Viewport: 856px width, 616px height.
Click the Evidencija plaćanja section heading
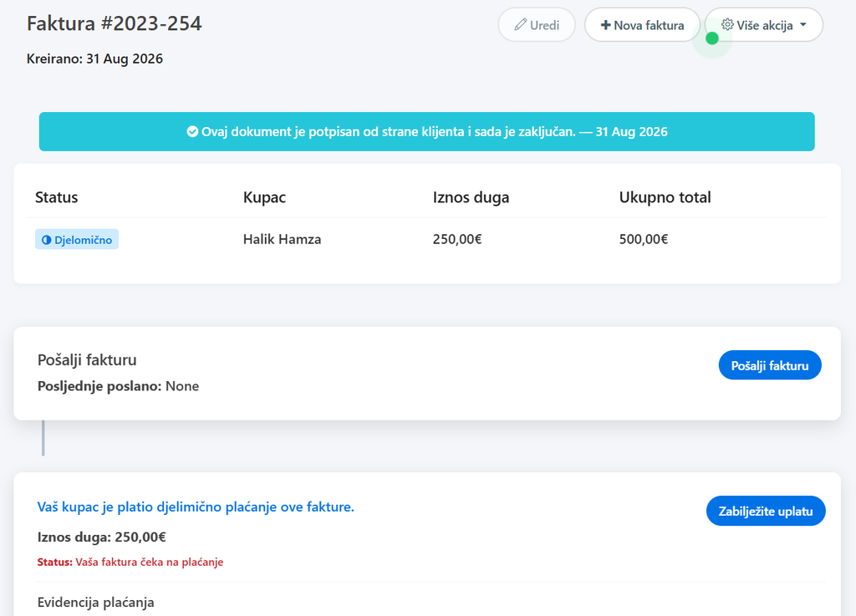[x=96, y=603]
